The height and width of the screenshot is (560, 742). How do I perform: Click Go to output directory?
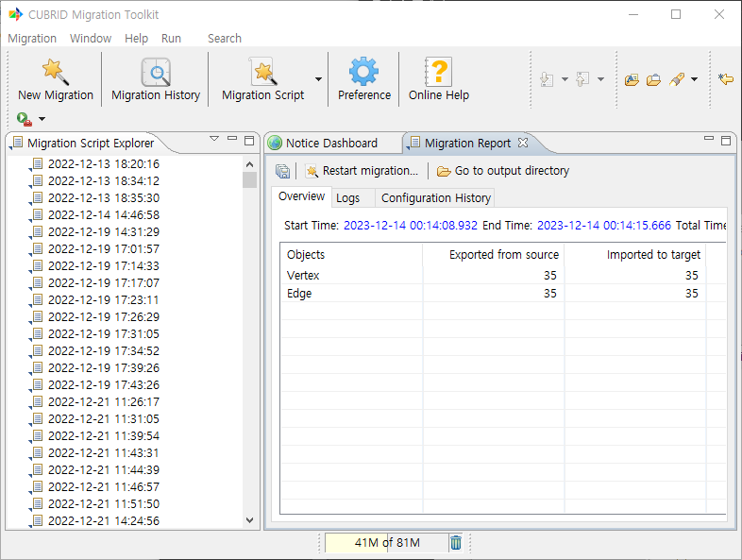point(502,171)
